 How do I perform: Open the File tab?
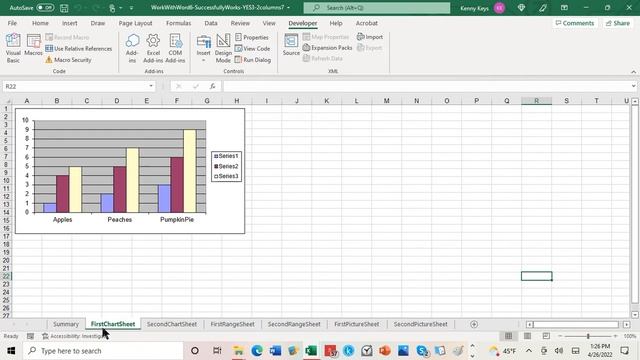(x=12, y=23)
